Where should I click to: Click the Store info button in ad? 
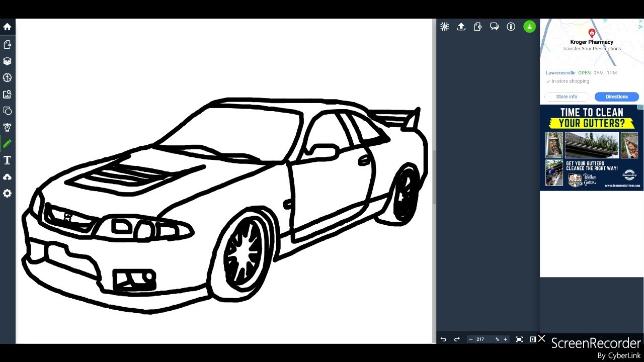tap(567, 97)
